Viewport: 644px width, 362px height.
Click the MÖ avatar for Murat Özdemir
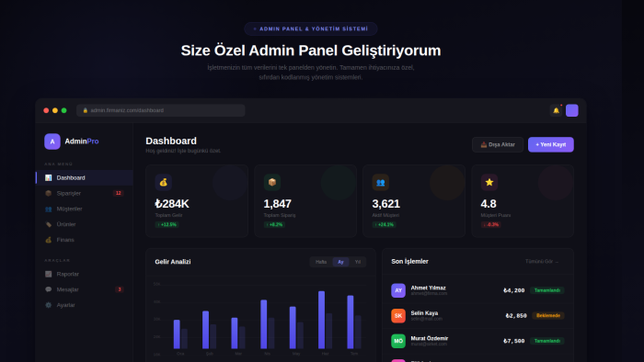pos(398,341)
